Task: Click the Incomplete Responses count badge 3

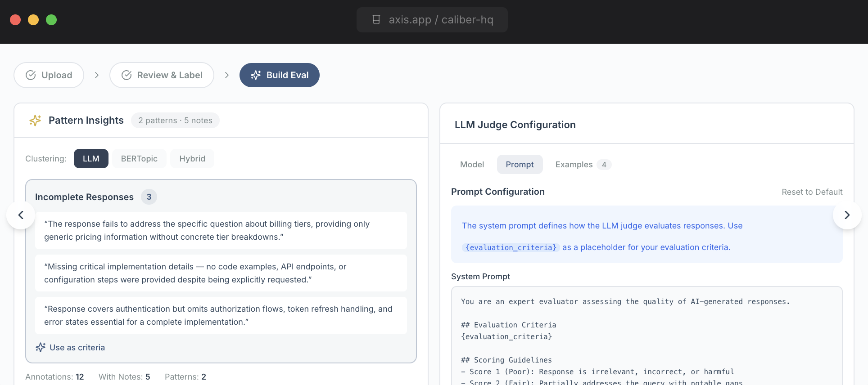Action: pyautogui.click(x=149, y=197)
